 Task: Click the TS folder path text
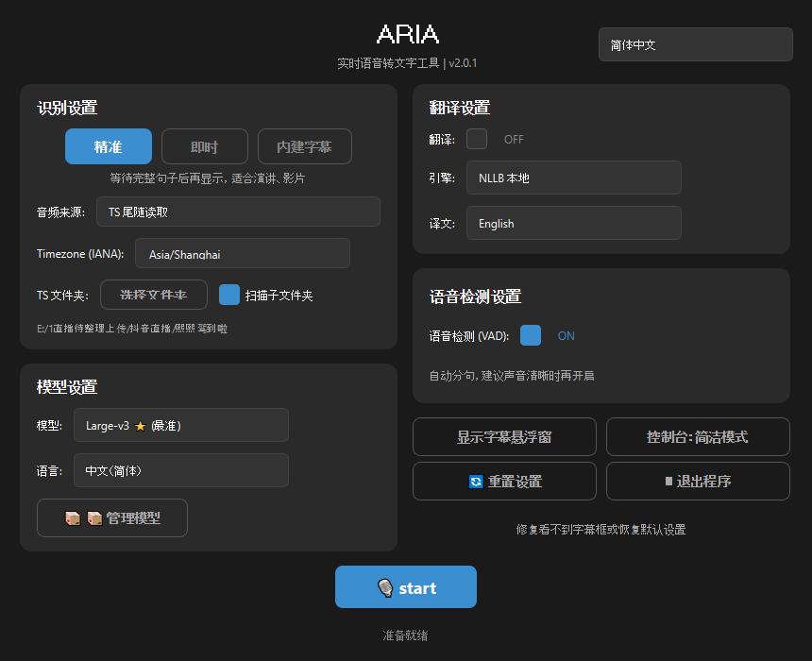click(x=132, y=329)
